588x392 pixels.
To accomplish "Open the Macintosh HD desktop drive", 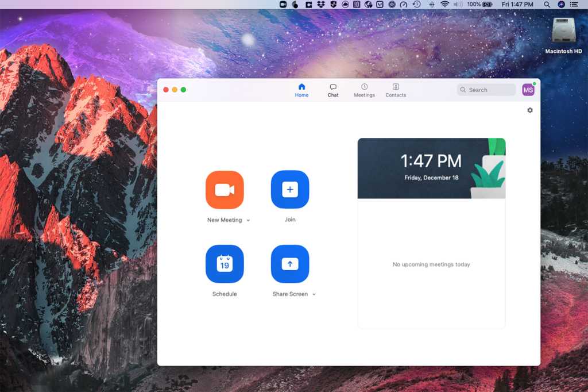I will pos(563,36).
